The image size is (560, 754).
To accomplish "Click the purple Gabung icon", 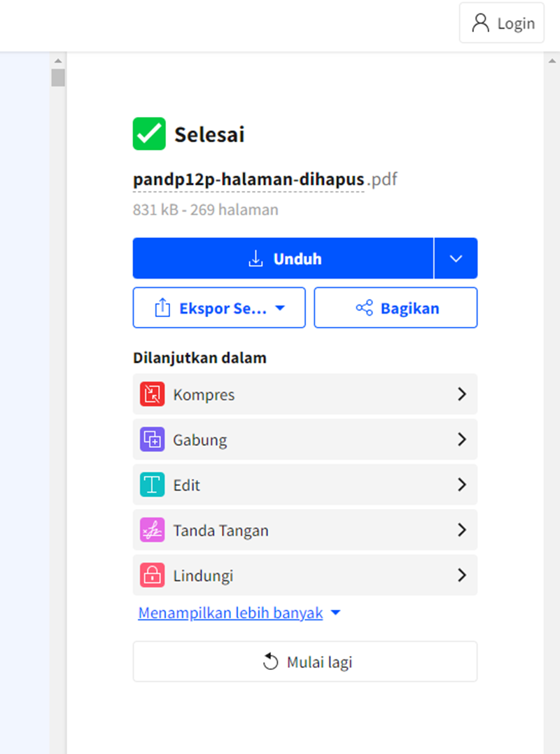I will point(153,440).
